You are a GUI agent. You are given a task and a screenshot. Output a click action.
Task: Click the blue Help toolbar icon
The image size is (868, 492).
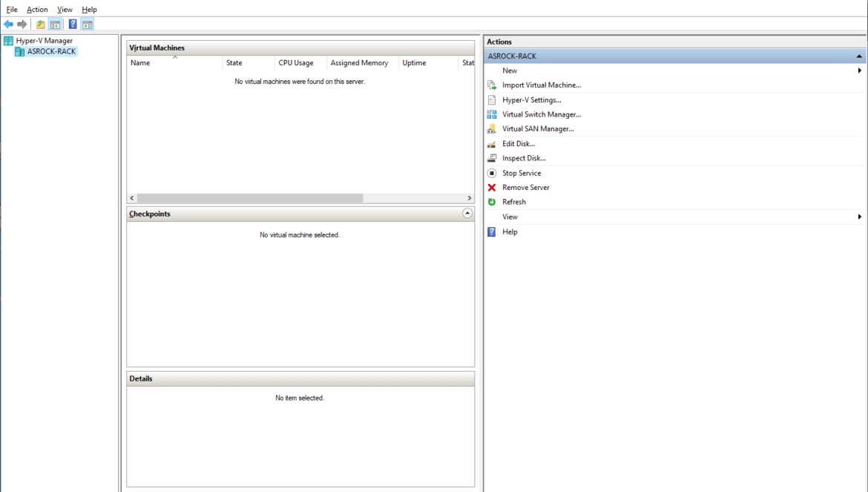tap(73, 24)
